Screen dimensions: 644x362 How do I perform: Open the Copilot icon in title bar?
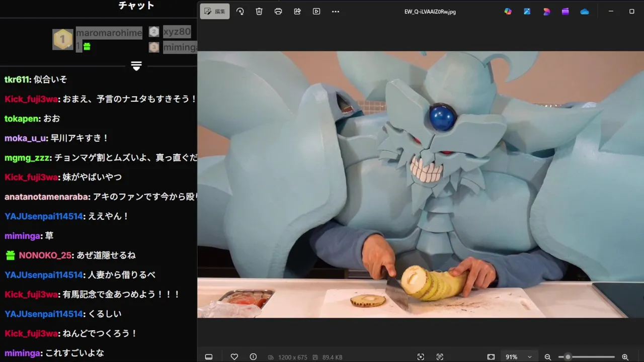click(x=508, y=11)
